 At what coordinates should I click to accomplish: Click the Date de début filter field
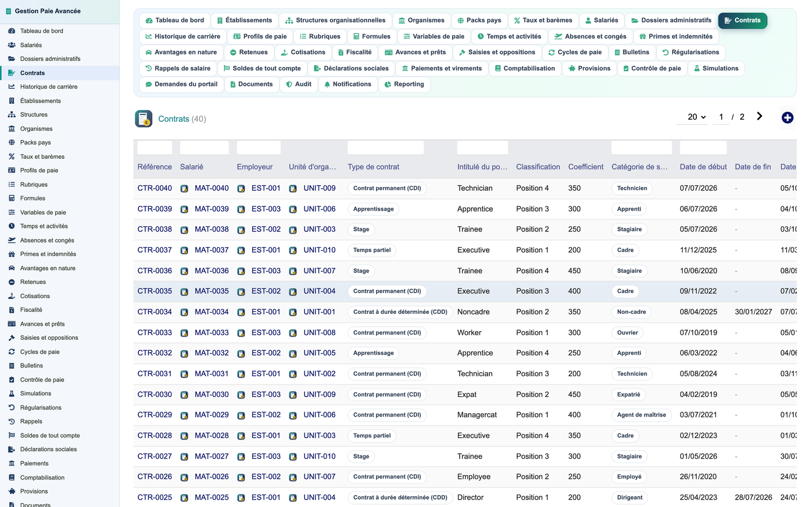click(703, 148)
